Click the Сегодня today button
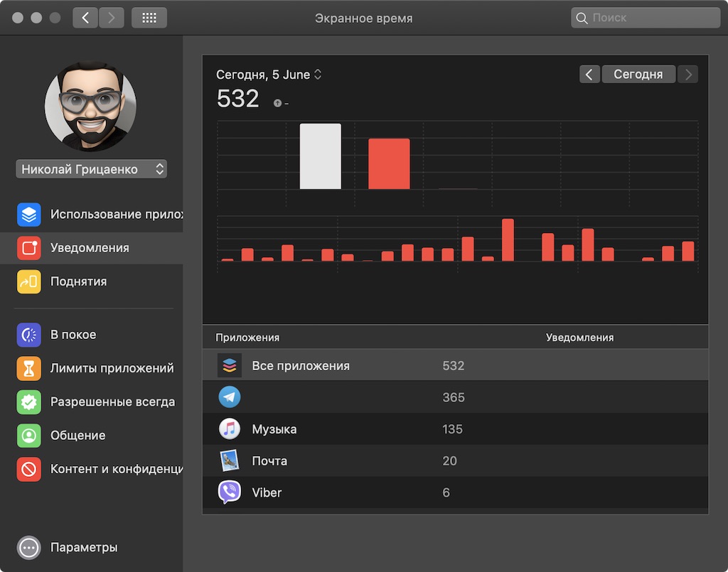The image size is (728, 572). (638, 74)
